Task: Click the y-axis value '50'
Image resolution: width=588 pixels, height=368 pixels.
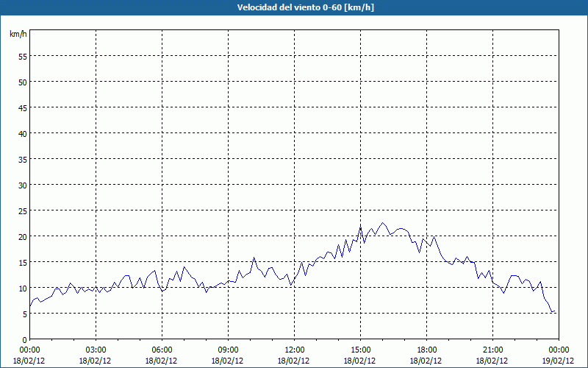Action: click(x=23, y=82)
